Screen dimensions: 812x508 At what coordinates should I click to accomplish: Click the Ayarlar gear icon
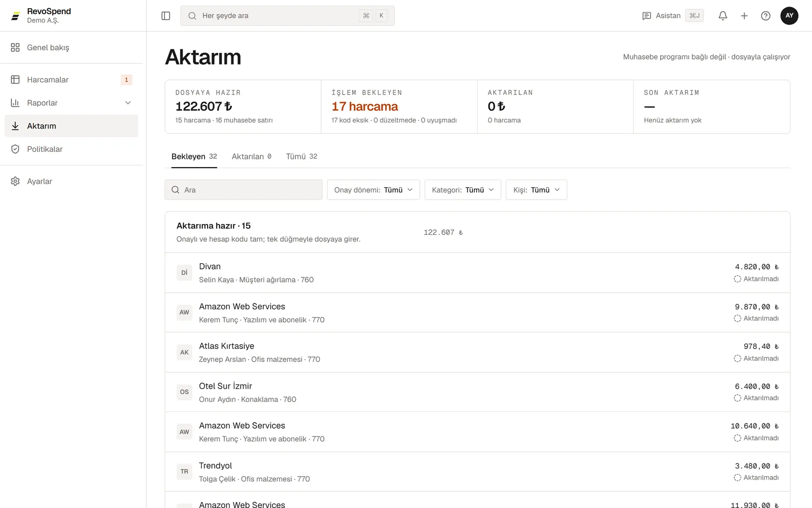(x=15, y=181)
